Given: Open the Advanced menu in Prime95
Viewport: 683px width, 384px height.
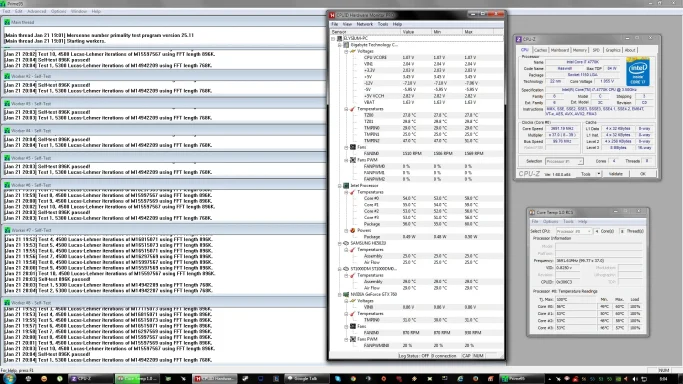Looking at the screenshot, I should [x=36, y=11].
